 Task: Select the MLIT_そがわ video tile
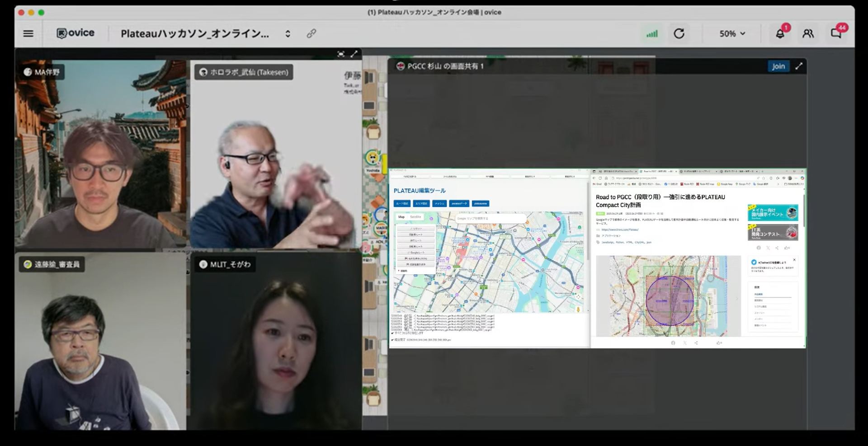click(276, 343)
